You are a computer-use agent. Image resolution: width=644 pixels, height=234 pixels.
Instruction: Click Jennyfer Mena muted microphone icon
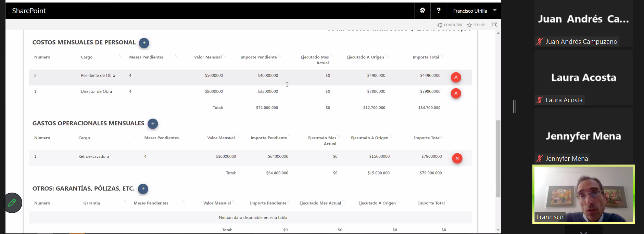540,159
